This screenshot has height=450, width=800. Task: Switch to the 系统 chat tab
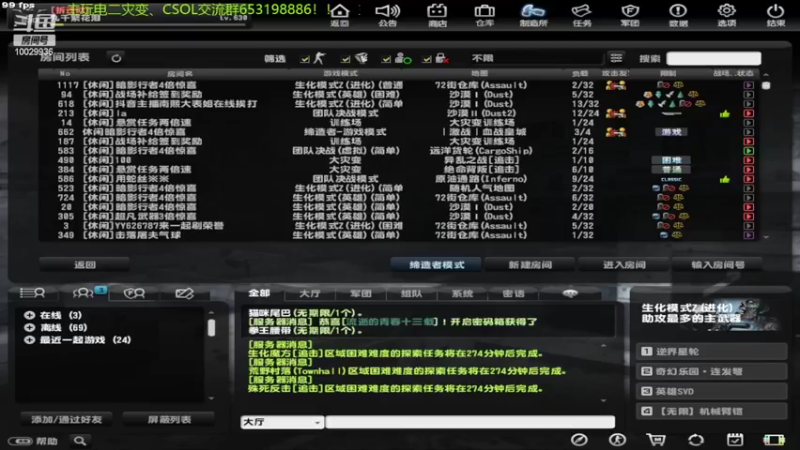point(462,293)
